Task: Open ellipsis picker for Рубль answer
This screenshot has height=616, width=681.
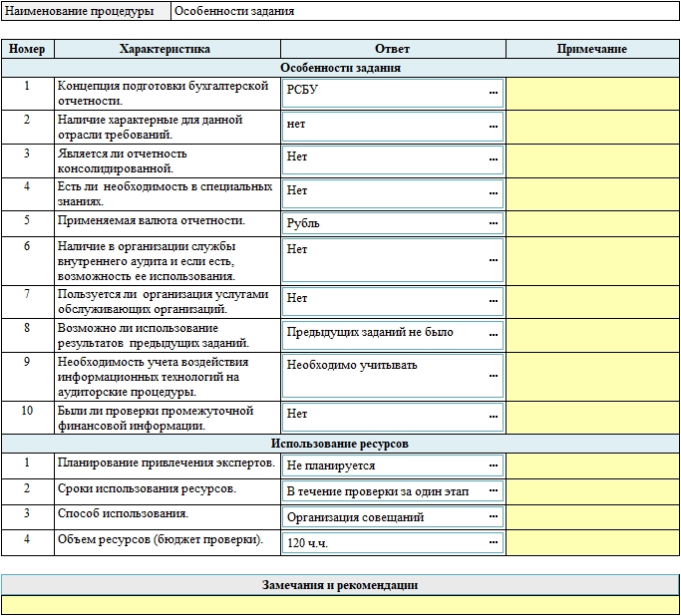Action: pos(493,223)
